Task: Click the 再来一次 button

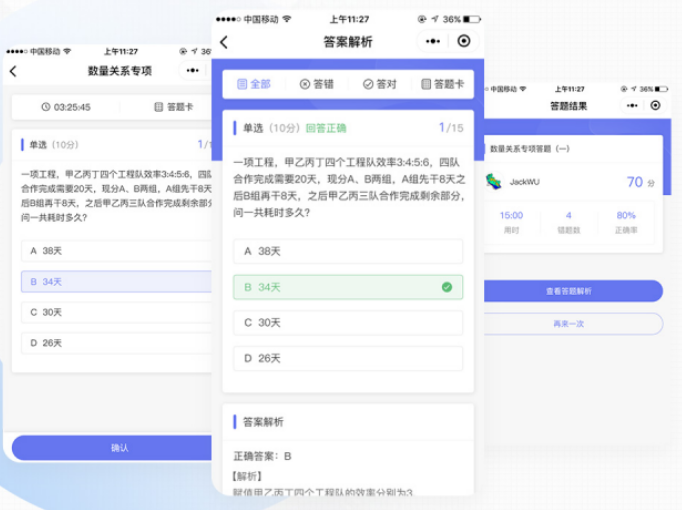Action: click(572, 324)
